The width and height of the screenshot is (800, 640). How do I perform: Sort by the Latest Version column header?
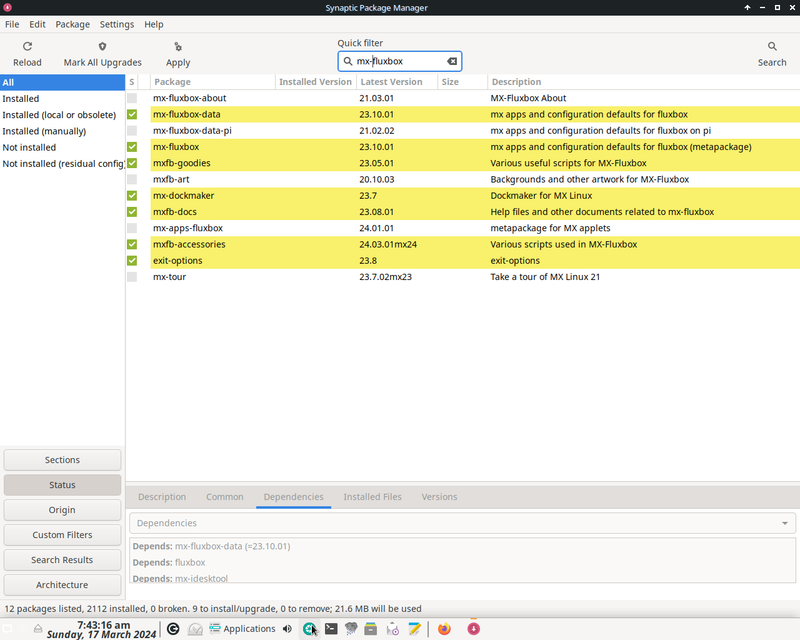tap(397, 82)
